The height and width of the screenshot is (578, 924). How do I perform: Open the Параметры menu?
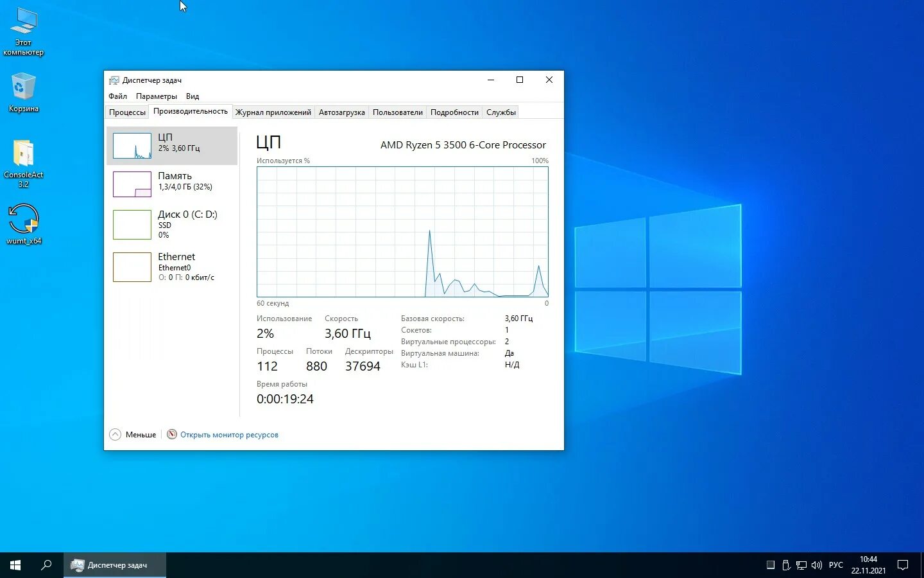click(x=157, y=96)
